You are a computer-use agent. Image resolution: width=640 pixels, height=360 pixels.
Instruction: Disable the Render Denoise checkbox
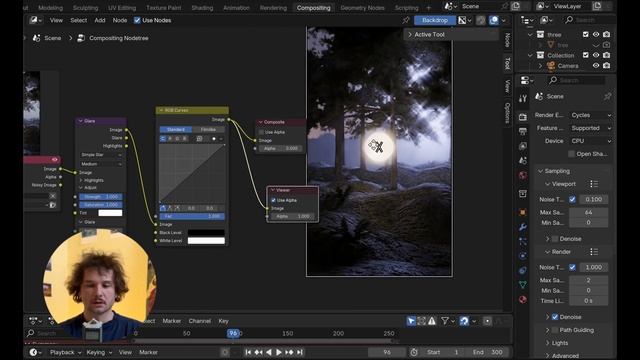click(555, 317)
